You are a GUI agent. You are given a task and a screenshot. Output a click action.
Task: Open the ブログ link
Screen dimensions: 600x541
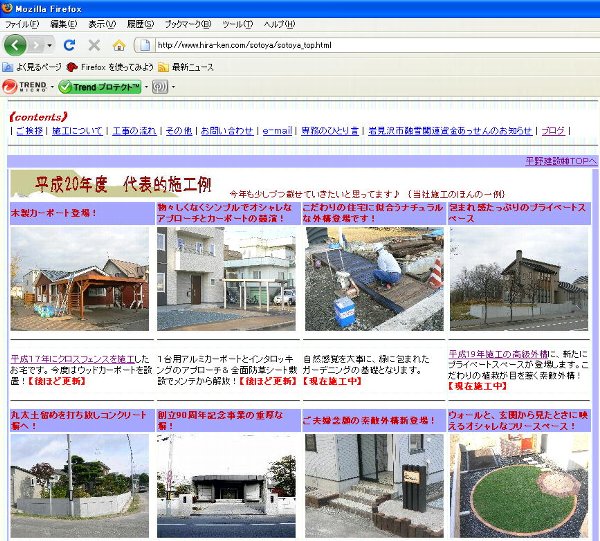pos(553,131)
